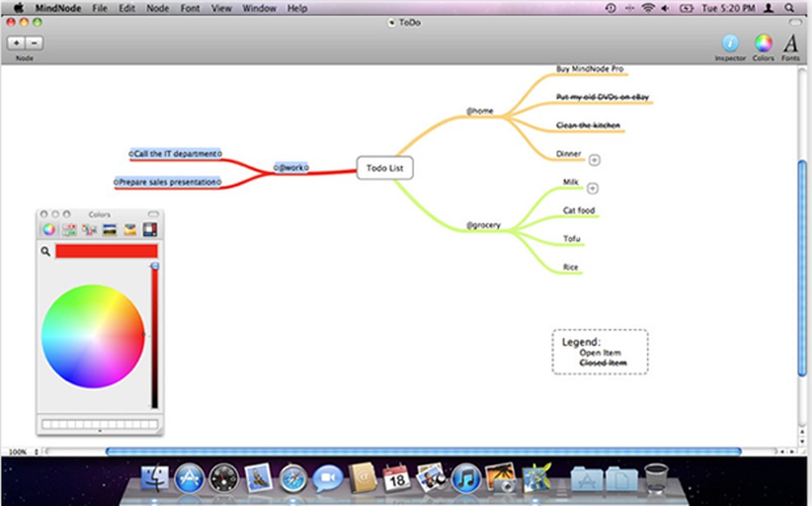Open the Apple menu

point(18,7)
